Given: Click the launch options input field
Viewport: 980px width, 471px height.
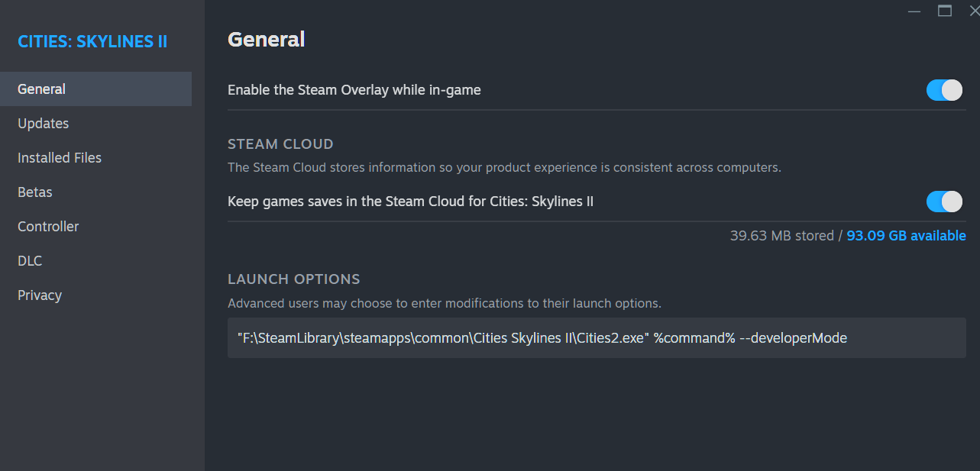Looking at the screenshot, I should coord(596,337).
